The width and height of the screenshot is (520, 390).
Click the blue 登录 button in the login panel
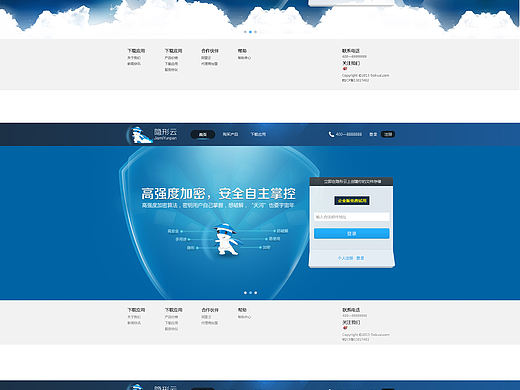click(352, 233)
